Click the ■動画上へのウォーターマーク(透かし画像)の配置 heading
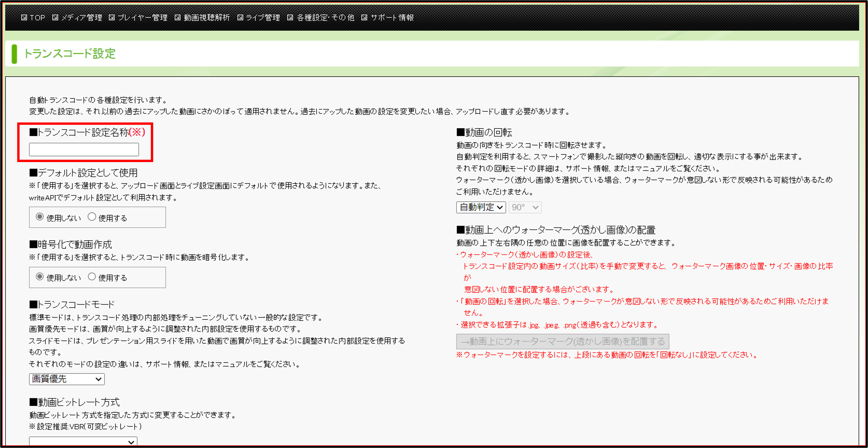The height and width of the screenshot is (448, 868). coord(556,230)
